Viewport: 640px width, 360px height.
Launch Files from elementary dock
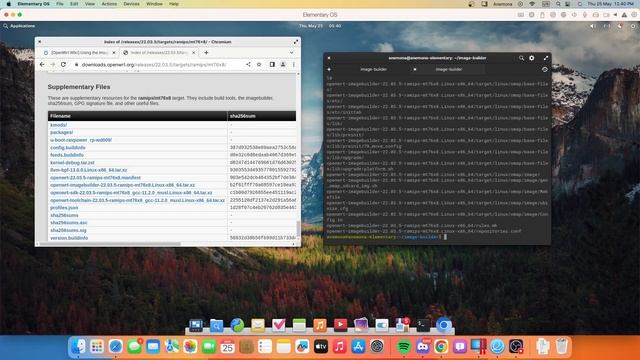[x=216, y=325]
